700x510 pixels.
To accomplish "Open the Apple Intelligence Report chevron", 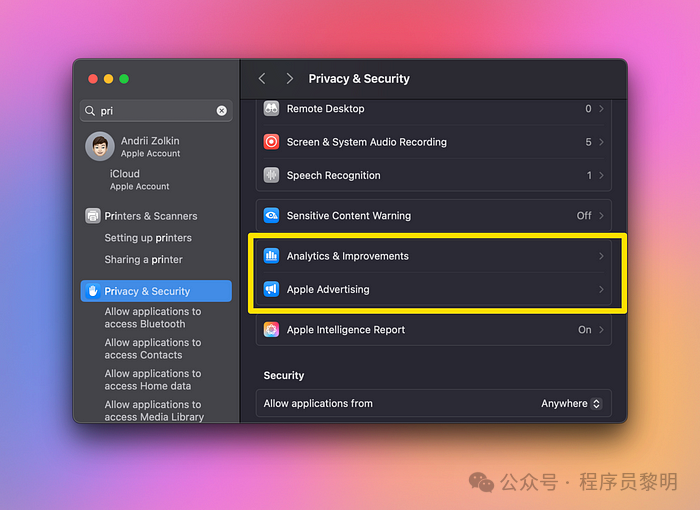I will pyautogui.click(x=601, y=330).
